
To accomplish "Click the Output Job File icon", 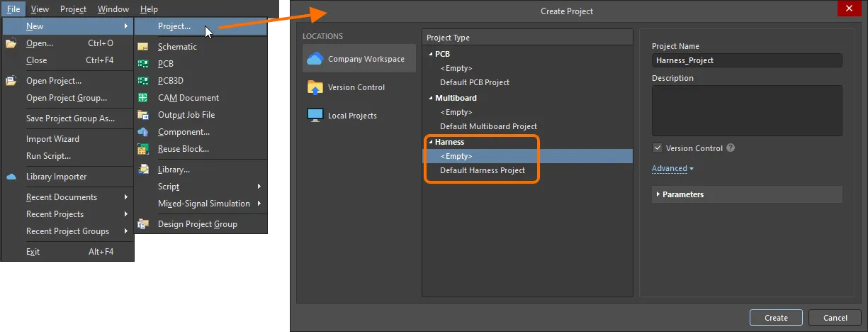I will pyautogui.click(x=143, y=115).
